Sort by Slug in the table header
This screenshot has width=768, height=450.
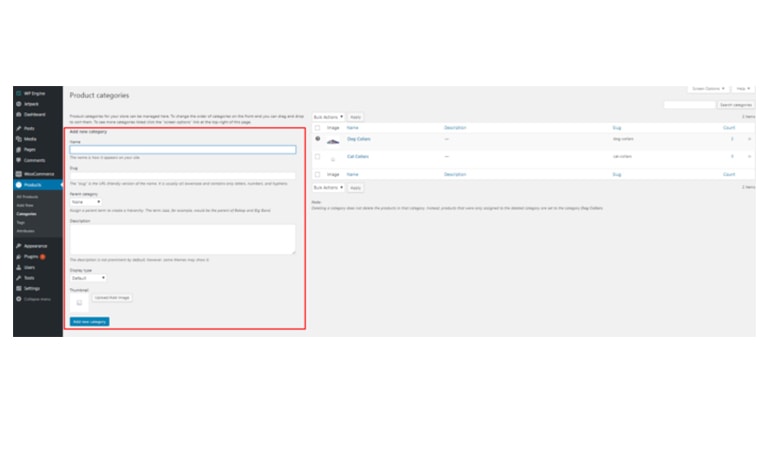click(x=617, y=128)
